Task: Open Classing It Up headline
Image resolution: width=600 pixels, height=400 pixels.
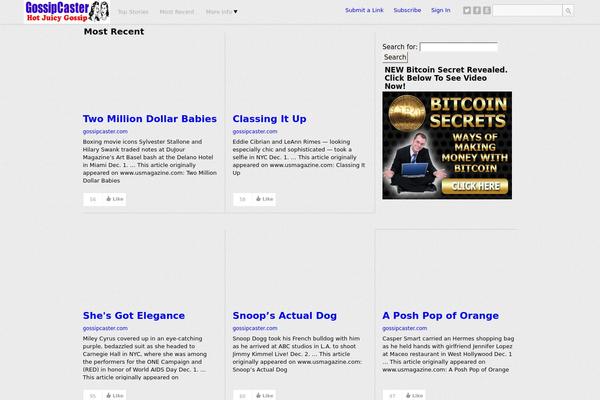Action: [269, 119]
